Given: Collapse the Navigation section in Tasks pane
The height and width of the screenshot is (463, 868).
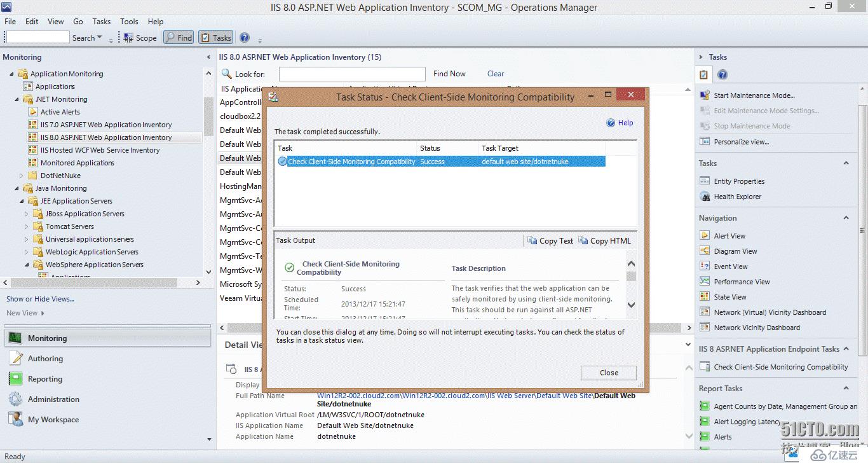Looking at the screenshot, I should tap(846, 218).
